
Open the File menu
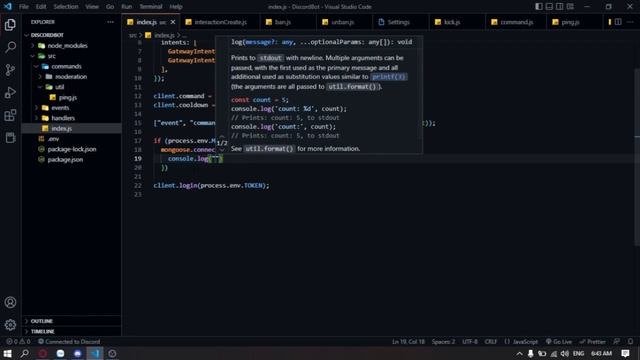coord(24,7)
